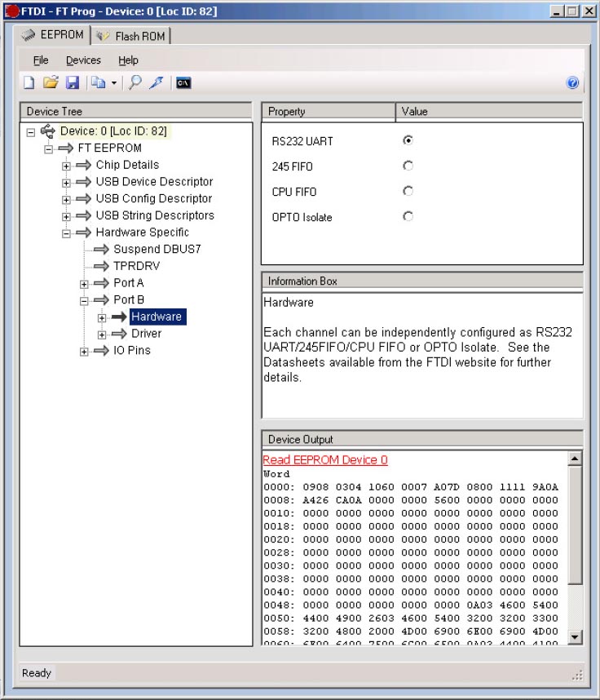Expand the IO Pins node

(84, 352)
